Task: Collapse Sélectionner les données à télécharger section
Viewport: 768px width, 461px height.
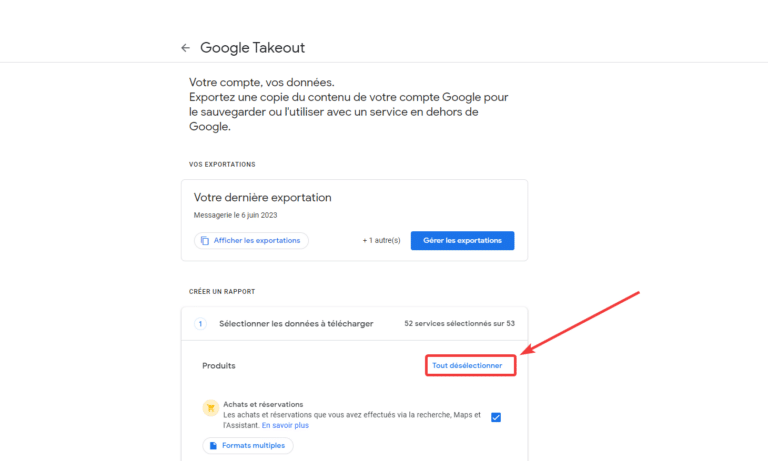Action: (x=355, y=324)
